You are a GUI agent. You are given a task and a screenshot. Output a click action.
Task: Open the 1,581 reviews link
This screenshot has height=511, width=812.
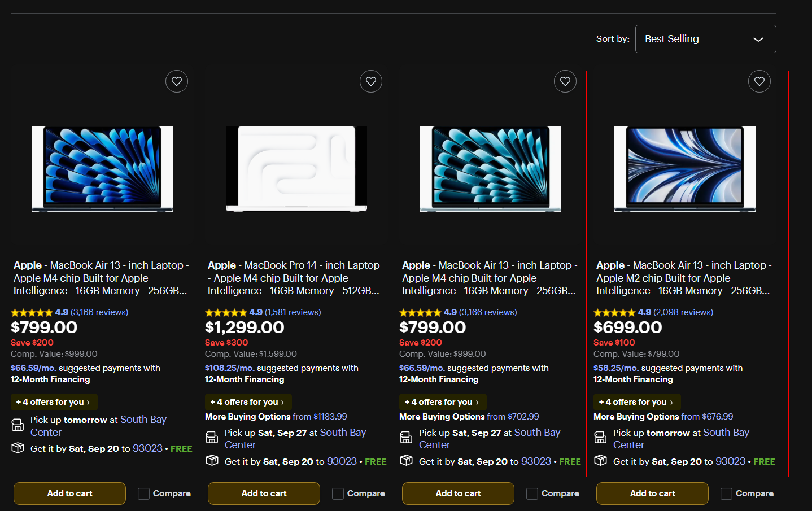click(293, 312)
